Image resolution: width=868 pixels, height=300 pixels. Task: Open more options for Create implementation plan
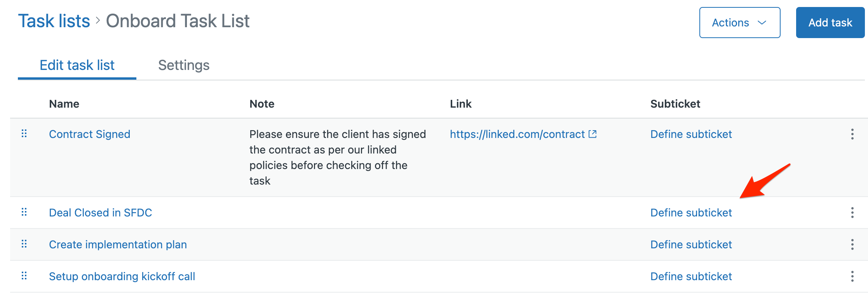coord(852,244)
